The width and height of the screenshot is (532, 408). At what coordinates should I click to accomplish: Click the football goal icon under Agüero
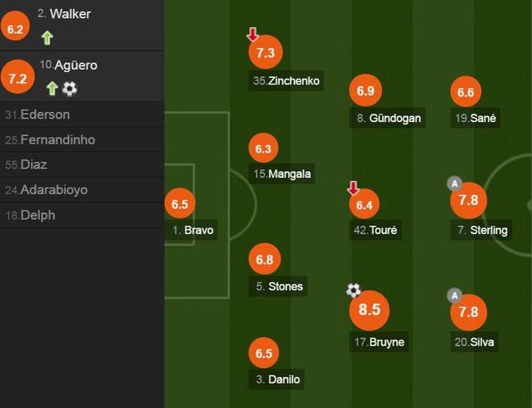(70, 88)
